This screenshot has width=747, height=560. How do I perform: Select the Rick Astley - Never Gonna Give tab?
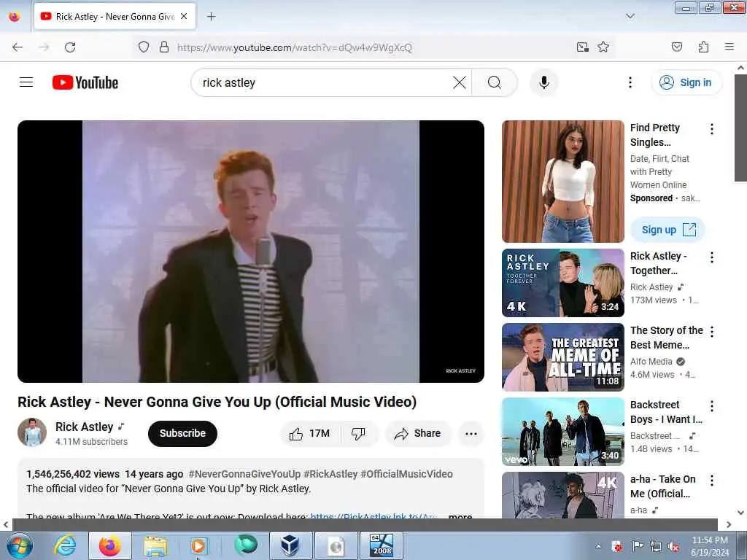pos(115,17)
